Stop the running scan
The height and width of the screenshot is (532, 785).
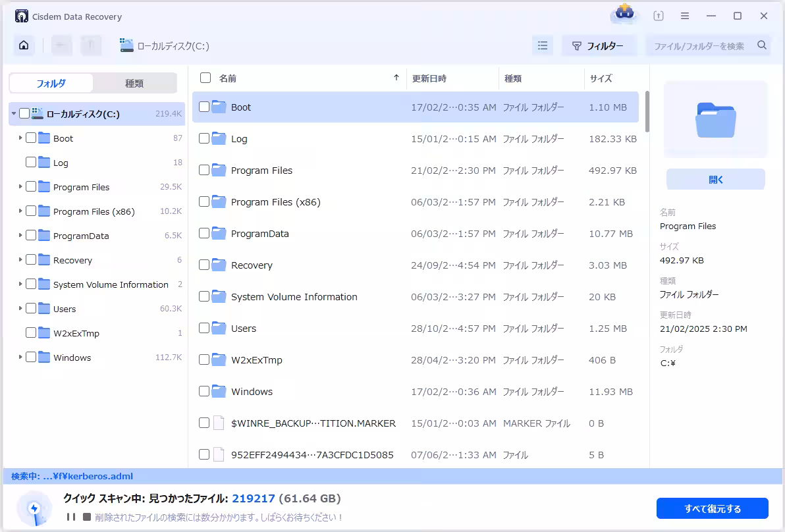click(86, 517)
